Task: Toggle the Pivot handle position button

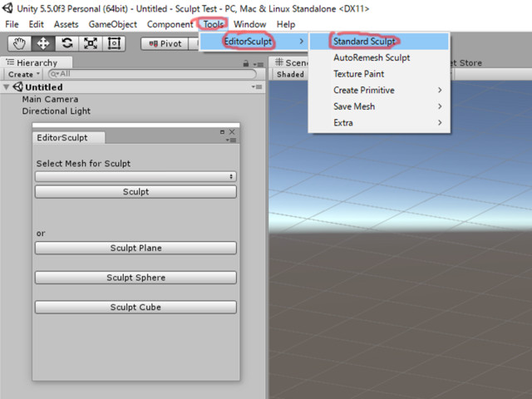Action: (x=165, y=44)
